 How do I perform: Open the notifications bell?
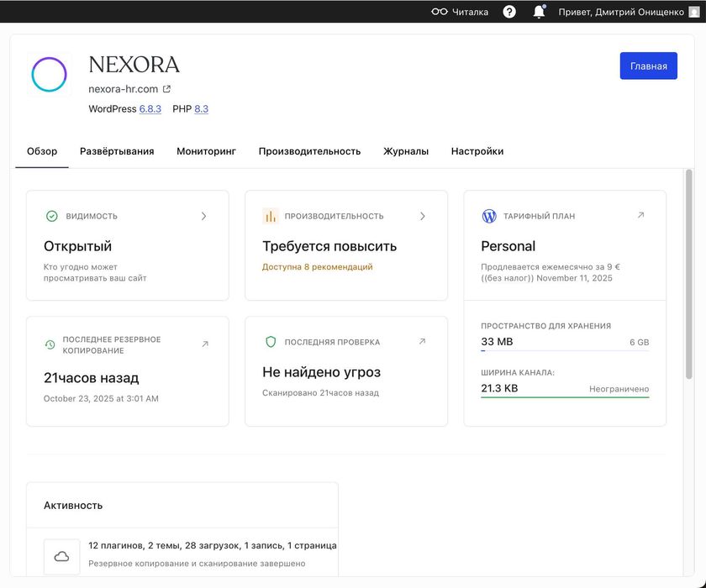pos(539,12)
